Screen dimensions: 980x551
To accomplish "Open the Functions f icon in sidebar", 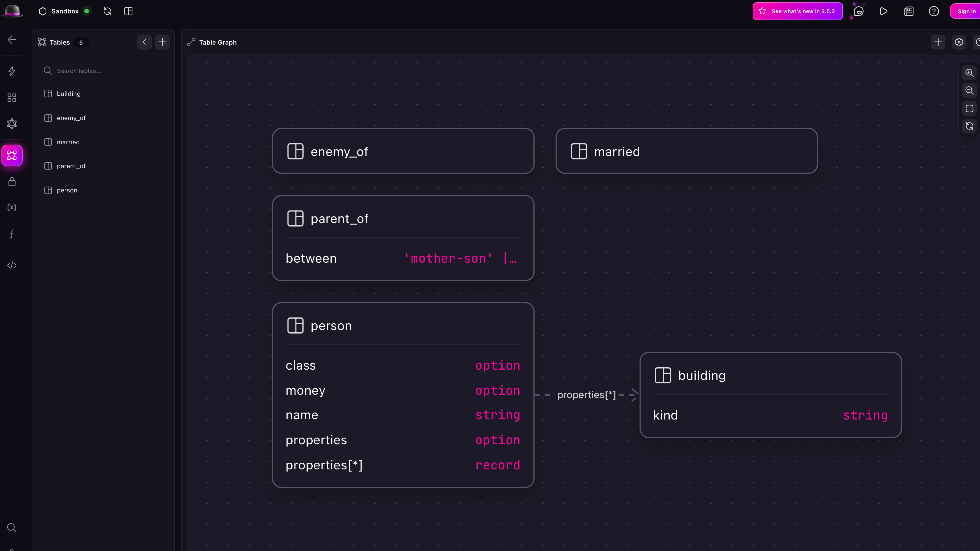I will click(12, 234).
